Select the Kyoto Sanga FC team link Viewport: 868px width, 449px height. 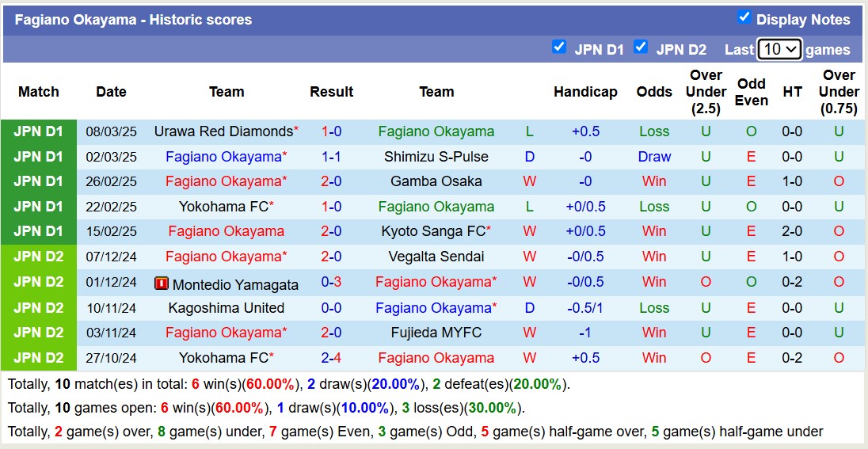pyautogui.click(x=433, y=231)
